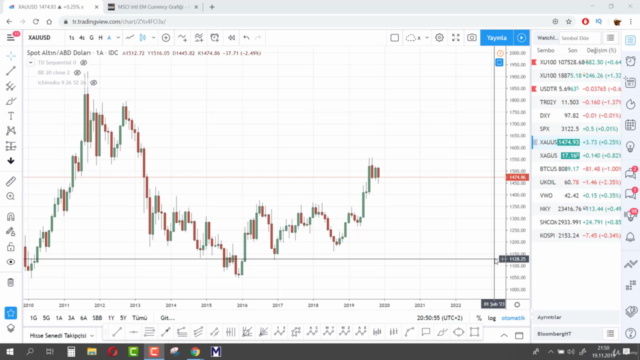The width and height of the screenshot is (640, 360).
Task: Switch to 1s timeframe
Action: (x=71, y=38)
